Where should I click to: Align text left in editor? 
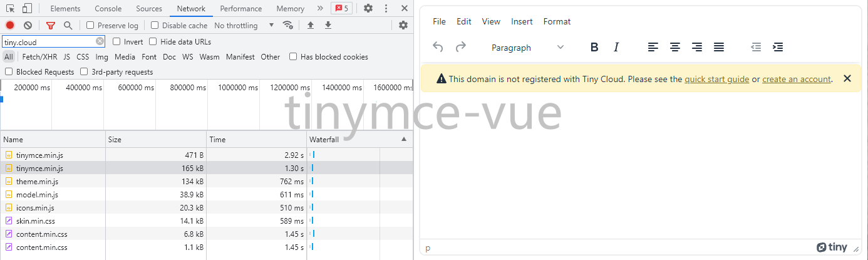[x=653, y=47]
